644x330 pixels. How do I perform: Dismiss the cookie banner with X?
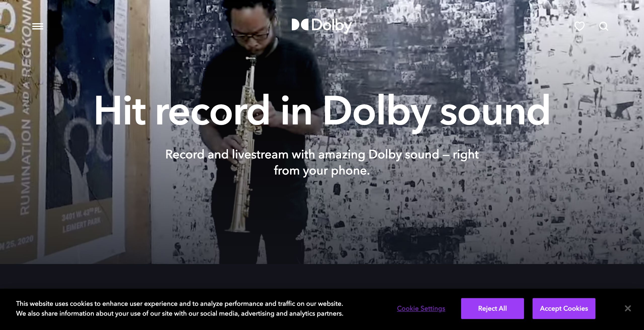628,308
